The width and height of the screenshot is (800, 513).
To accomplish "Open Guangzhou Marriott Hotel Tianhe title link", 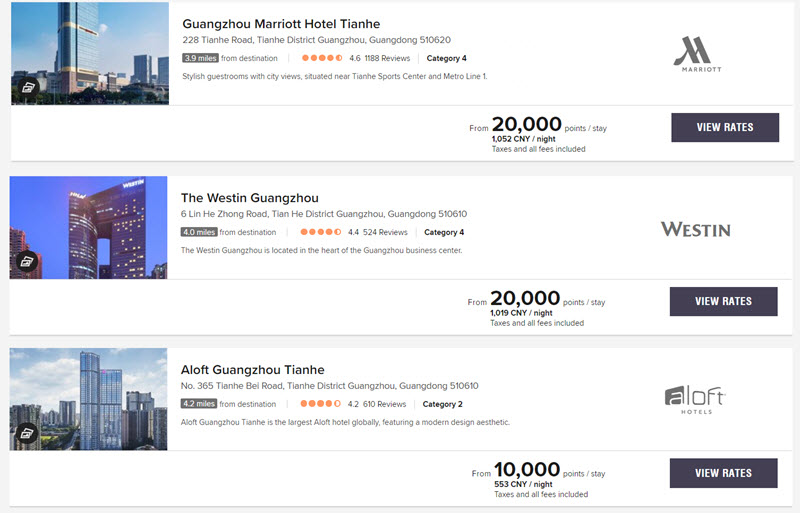I will pos(281,24).
